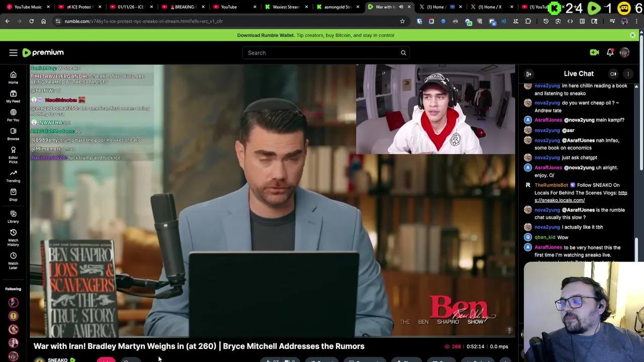This screenshot has height=362, width=644.
Task: Open the Rumble profile avatar menu
Action: [624, 52]
